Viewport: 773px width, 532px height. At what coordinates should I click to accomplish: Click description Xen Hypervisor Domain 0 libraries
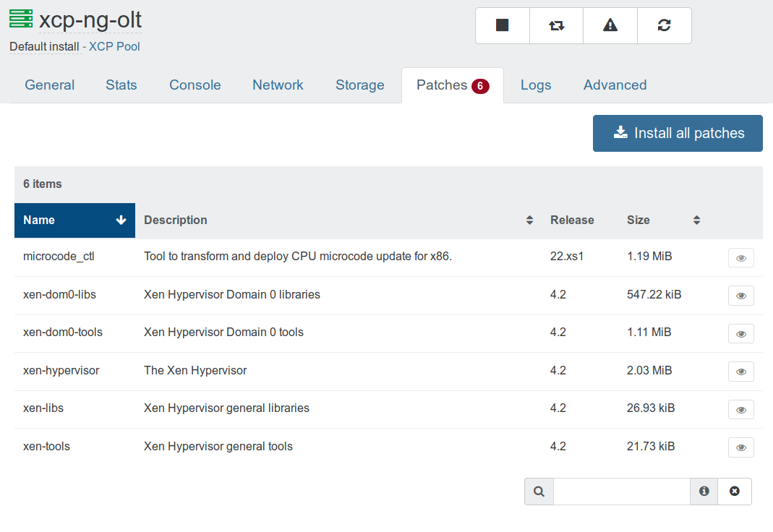point(231,295)
